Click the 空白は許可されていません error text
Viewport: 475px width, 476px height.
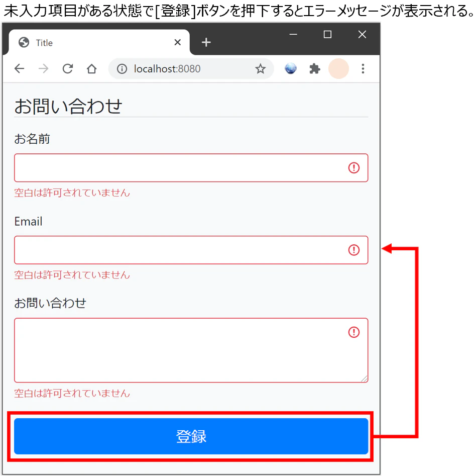(x=72, y=193)
